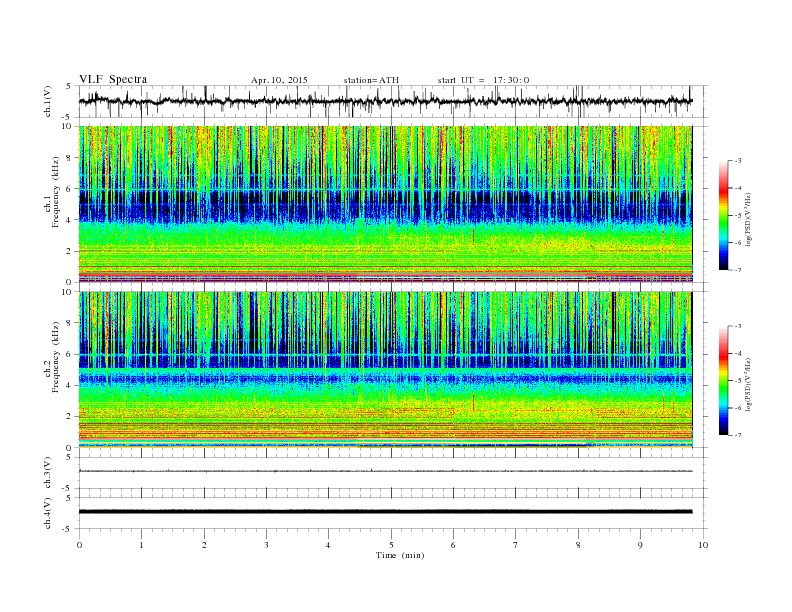792x612 pixels.
Task: Click time axis tick label "7"
Action: click(x=516, y=545)
